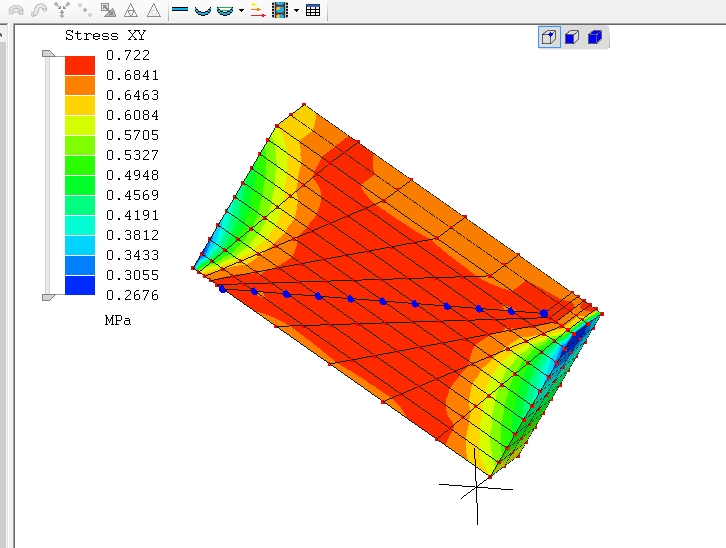Click legend value 0.3433

pyautogui.click(x=132, y=255)
